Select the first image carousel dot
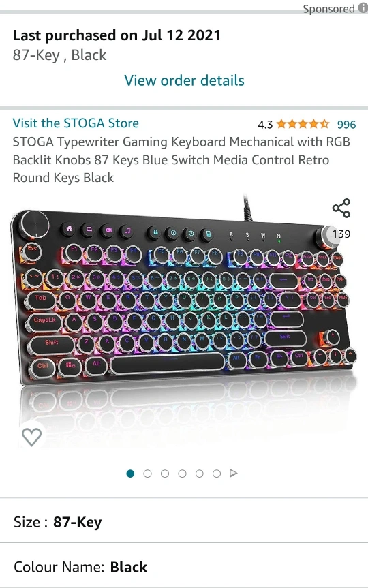This screenshot has height=588, width=368. [x=130, y=474]
